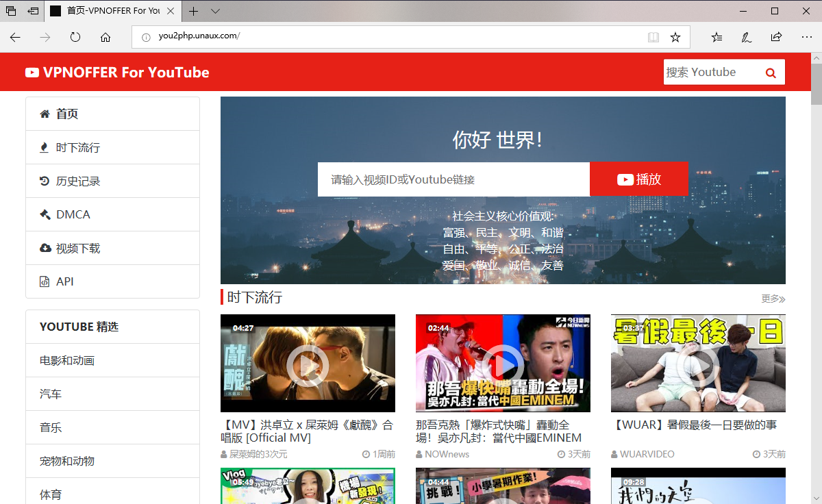
Task: Switch to reading view
Action: point(653,37)
